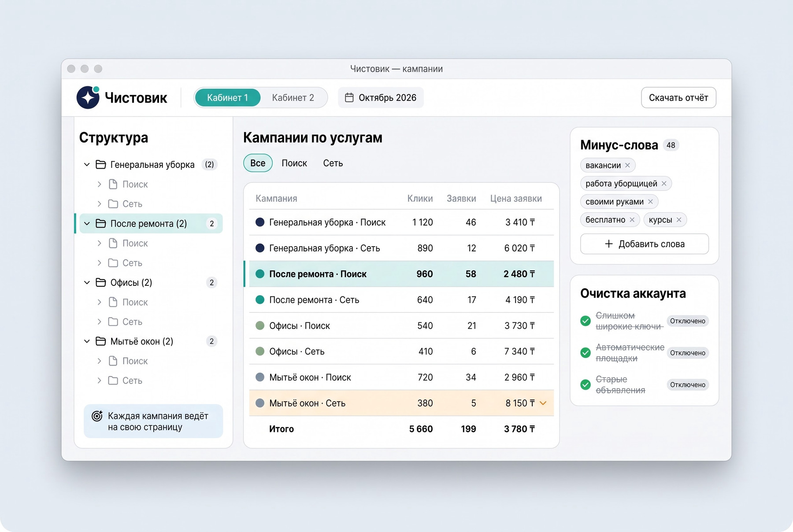
Task: Click the target icon in the landing-page hint
Action: (97, 416)
